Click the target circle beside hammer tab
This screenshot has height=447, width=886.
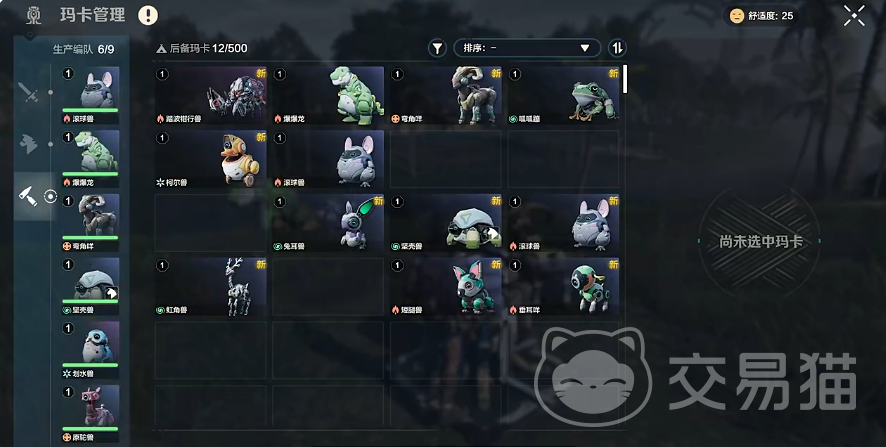pos(50,196)
